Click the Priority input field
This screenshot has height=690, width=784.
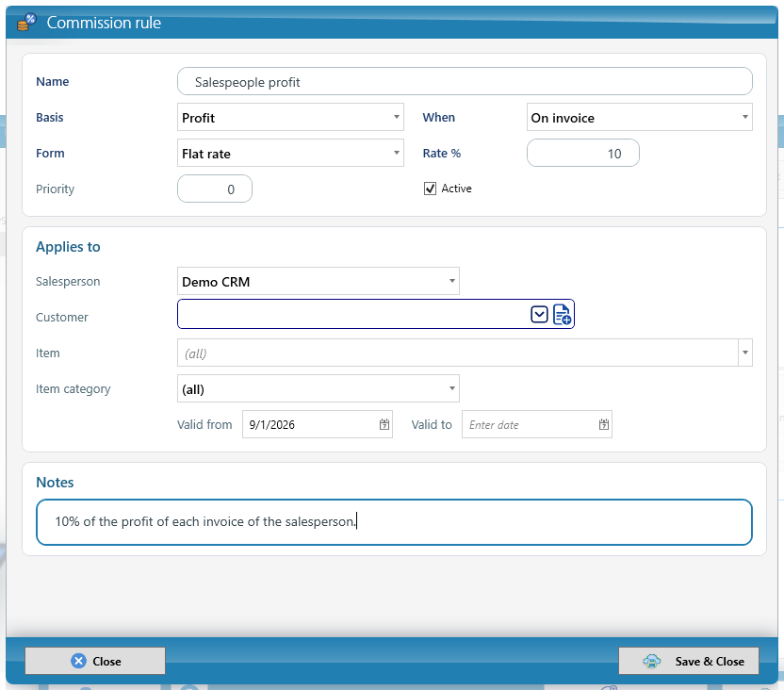tap(215, 189)
